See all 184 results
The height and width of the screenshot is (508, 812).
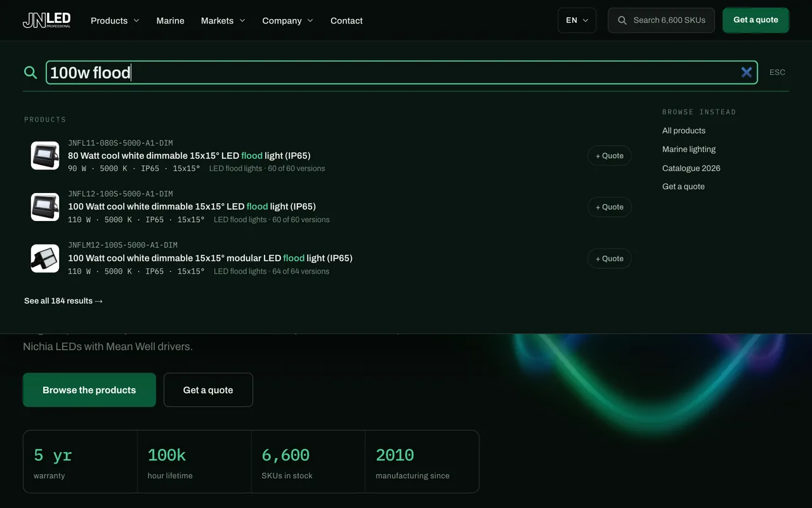(x=63, y=301)
